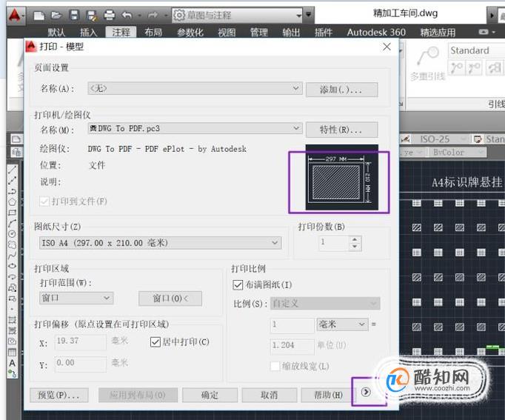The height and width of the screenshot is (420, 505).
Task: Increase number of copies with up arrow
Action: pyautogui.click(x=355, y=239)
